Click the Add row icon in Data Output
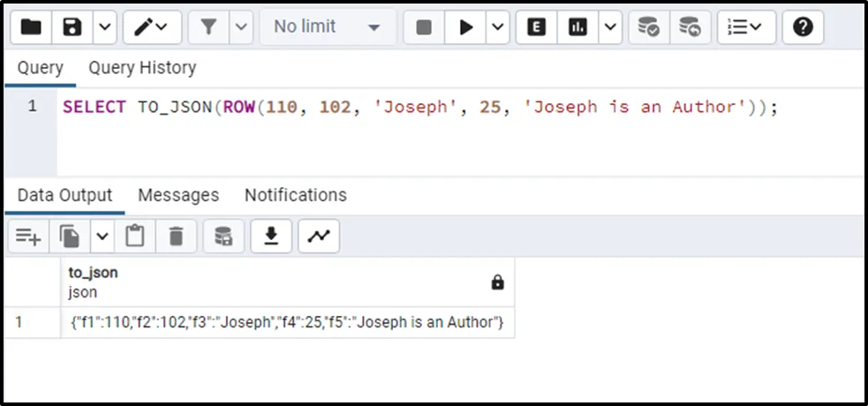This screenshot has width=868, height=406. point(28,236)
